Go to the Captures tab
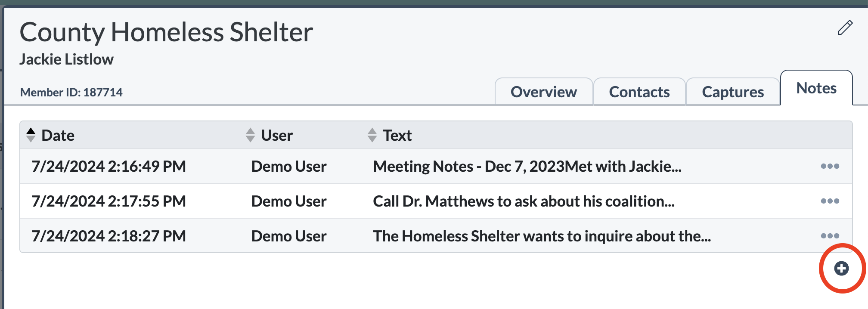 pos(733,92)
